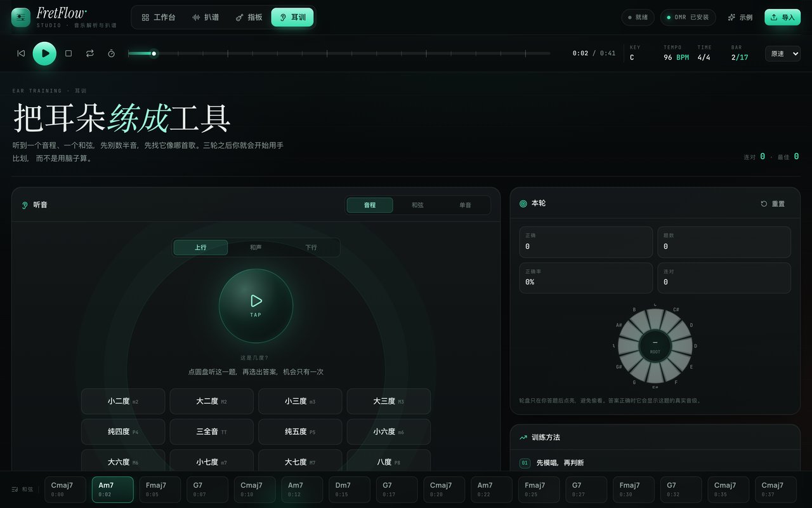812x508 pixels.
Task: Jump to Am7 chord at 0:22
Action: coord(492,490)
